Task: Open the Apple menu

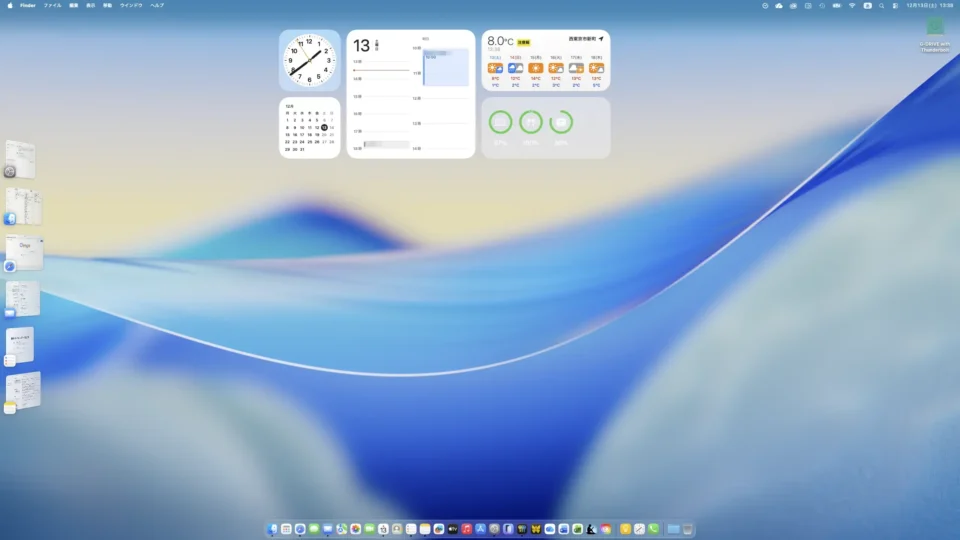Action: tap(10, 6)
